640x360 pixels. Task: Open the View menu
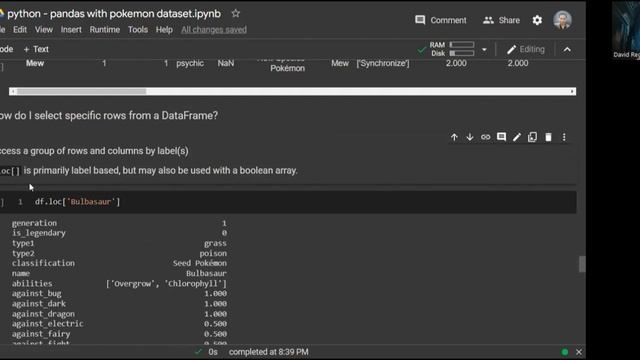[x=44, y=30]
